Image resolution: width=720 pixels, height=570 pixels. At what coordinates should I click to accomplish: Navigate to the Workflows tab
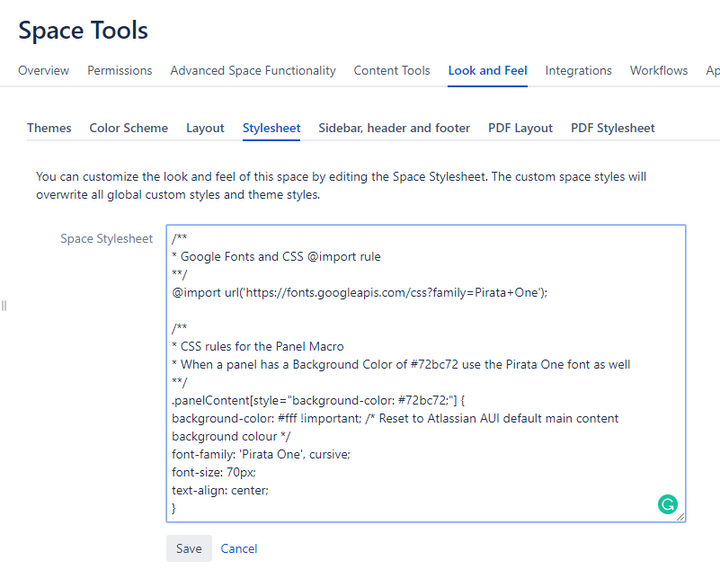click(659, 71)
